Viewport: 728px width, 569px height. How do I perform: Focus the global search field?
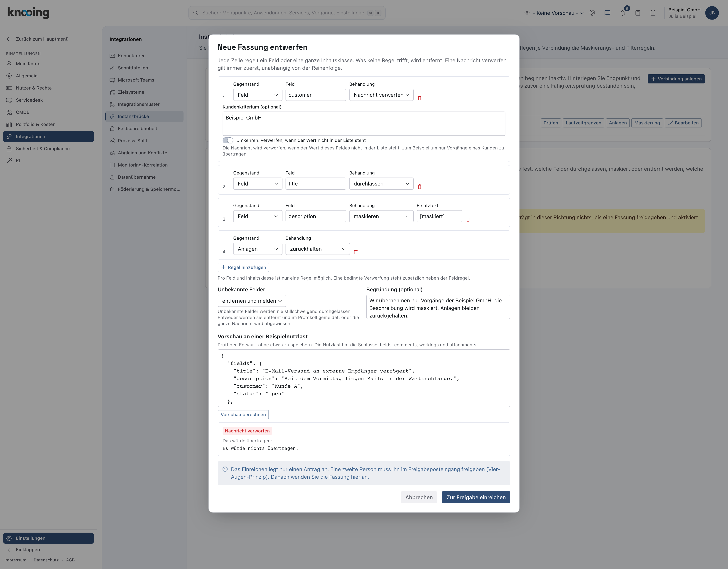point(287,13)
